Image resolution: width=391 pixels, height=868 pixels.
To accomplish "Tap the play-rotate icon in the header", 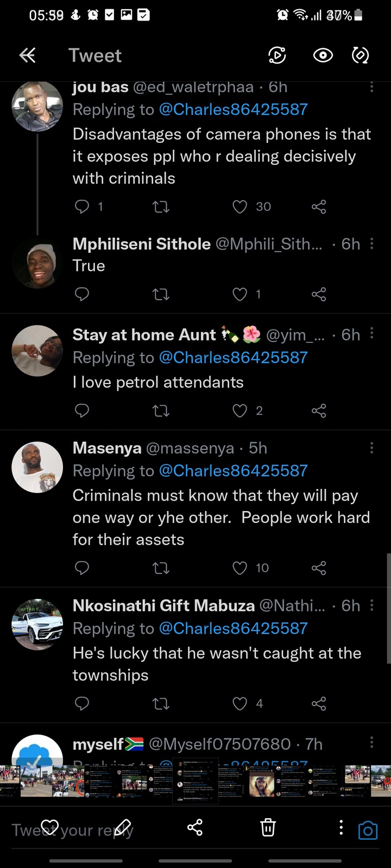I will point(277,55).
